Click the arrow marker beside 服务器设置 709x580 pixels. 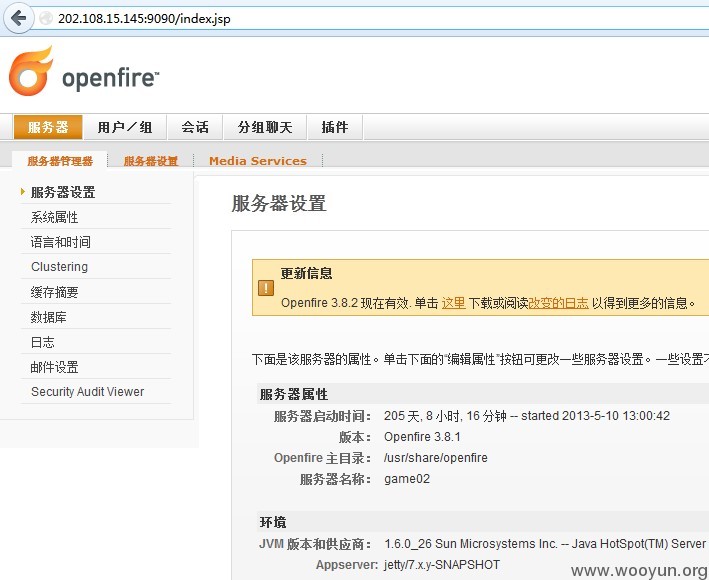(x=23, y=192)
